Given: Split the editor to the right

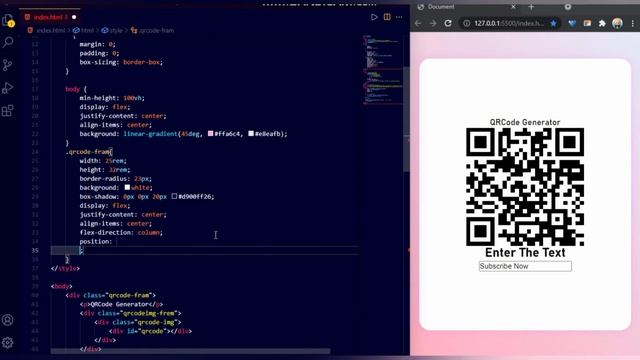Looking at the screenshot, I should 387,17.
